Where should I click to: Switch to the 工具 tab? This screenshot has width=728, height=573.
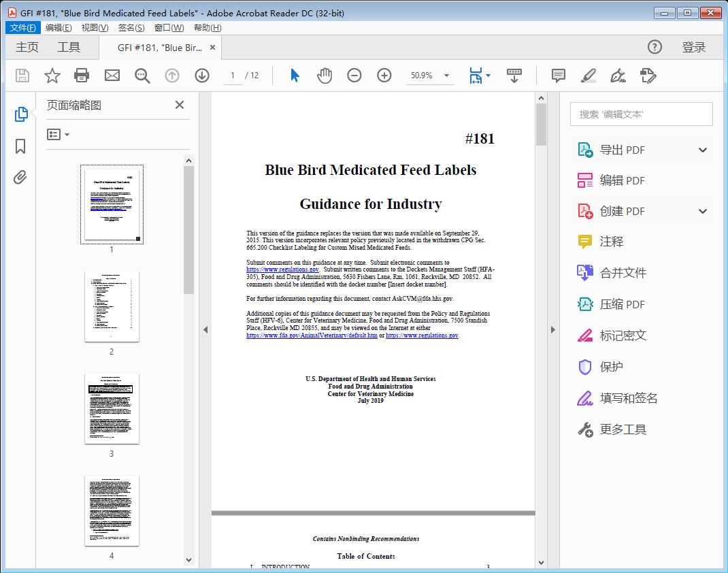(x=69, y=47)
